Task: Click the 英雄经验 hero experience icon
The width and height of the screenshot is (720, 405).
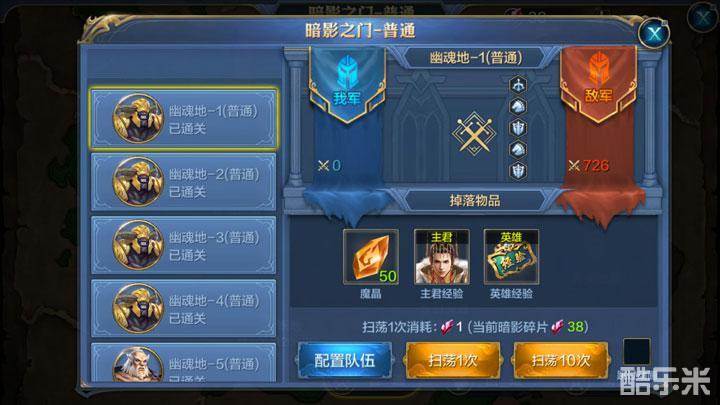Action: click(x=511, y=257)
